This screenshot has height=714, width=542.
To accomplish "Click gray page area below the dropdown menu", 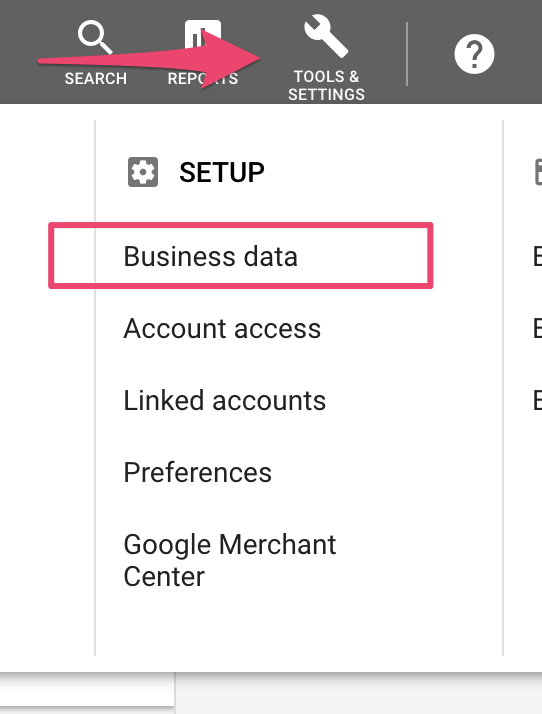I will (x=359, y=694).
